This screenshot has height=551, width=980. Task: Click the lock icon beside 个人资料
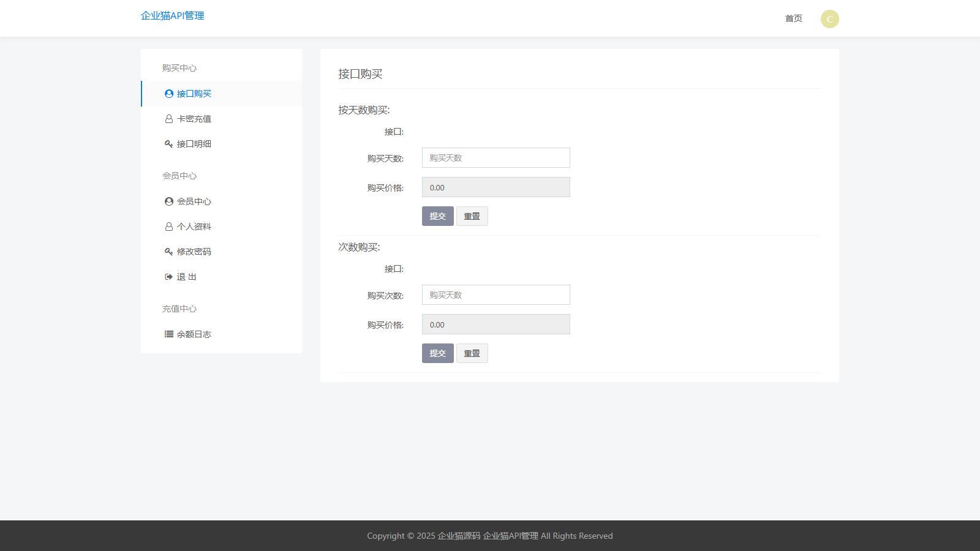169,227
